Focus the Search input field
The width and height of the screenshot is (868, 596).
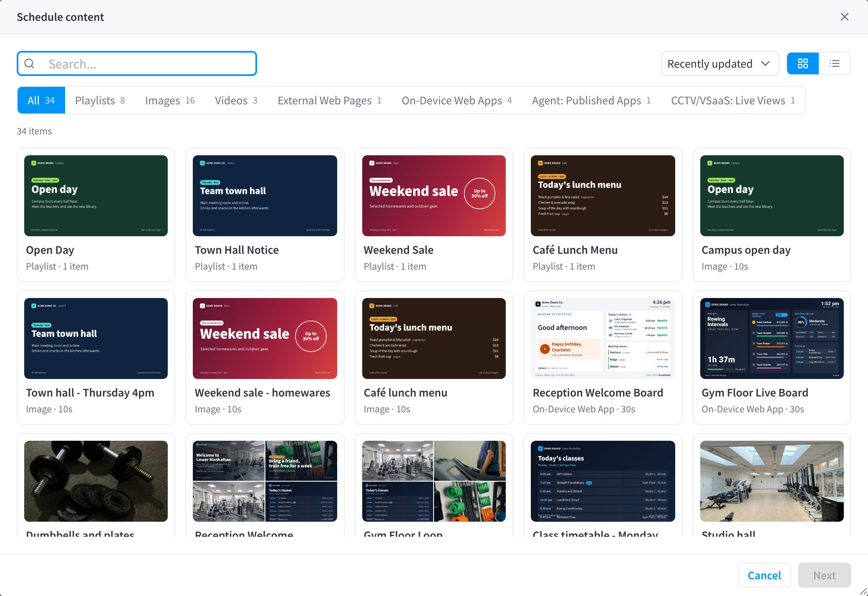click(x=137, y=63)
